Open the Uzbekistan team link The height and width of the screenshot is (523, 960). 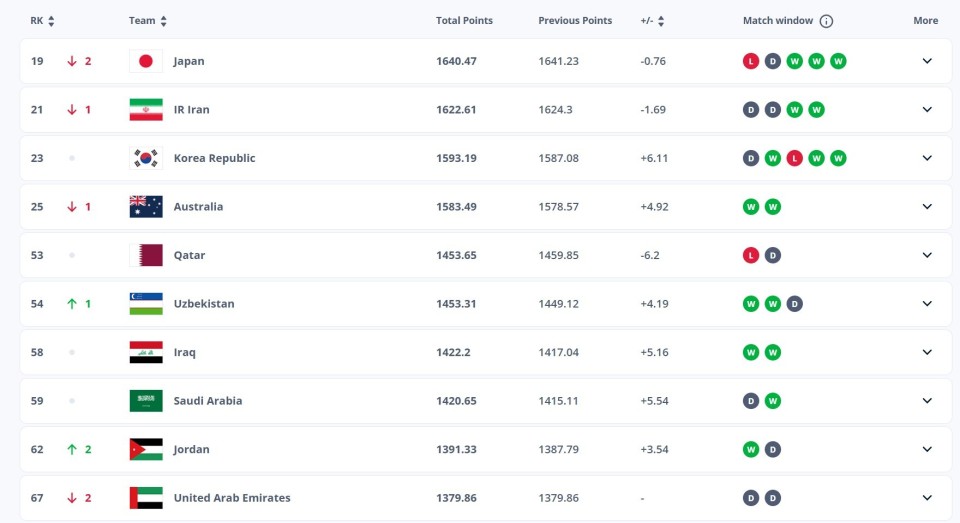(204, 304)
